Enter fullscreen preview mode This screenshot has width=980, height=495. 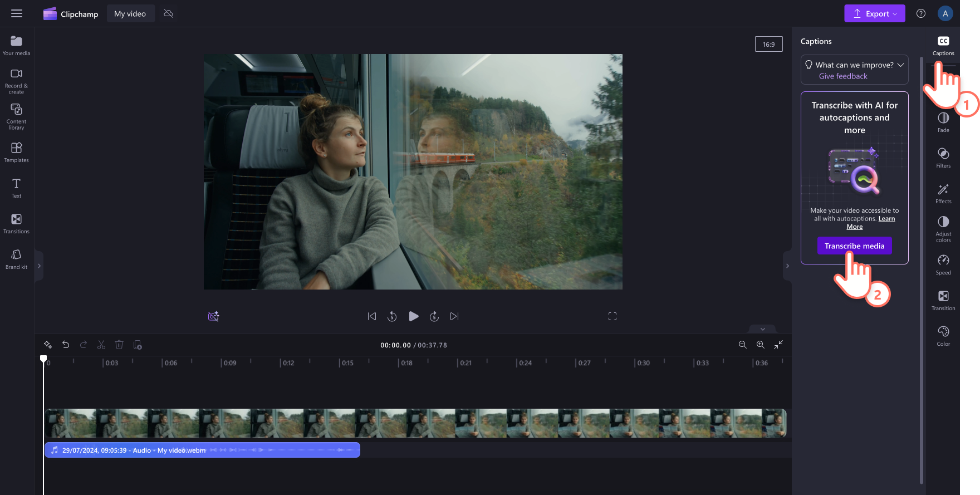pos(612,316)
